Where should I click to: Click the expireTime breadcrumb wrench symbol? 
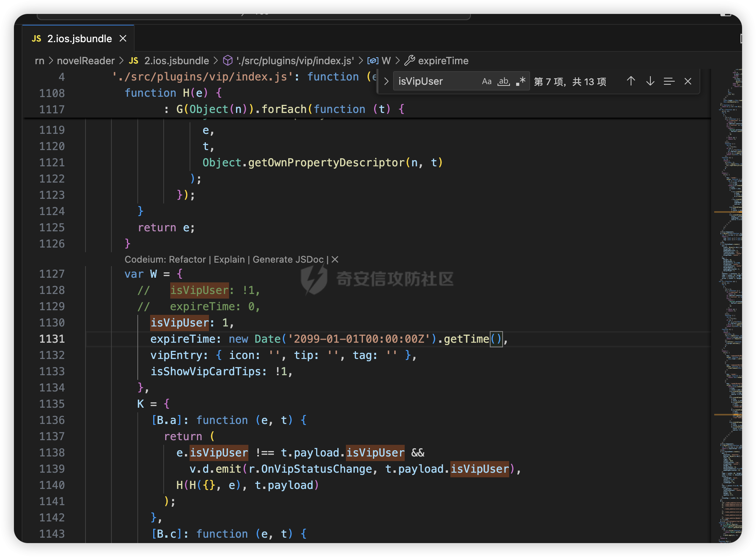pos(410,60)
